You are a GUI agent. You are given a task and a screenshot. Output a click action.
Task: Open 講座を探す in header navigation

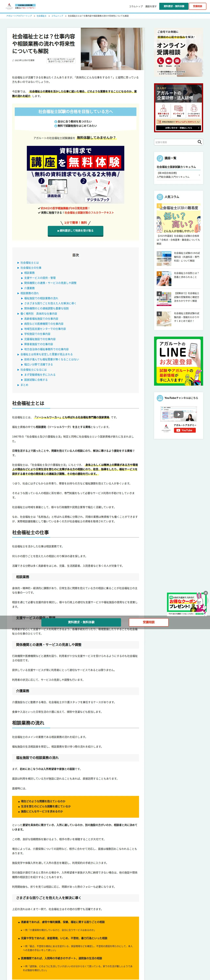click(x=151, y=7)
